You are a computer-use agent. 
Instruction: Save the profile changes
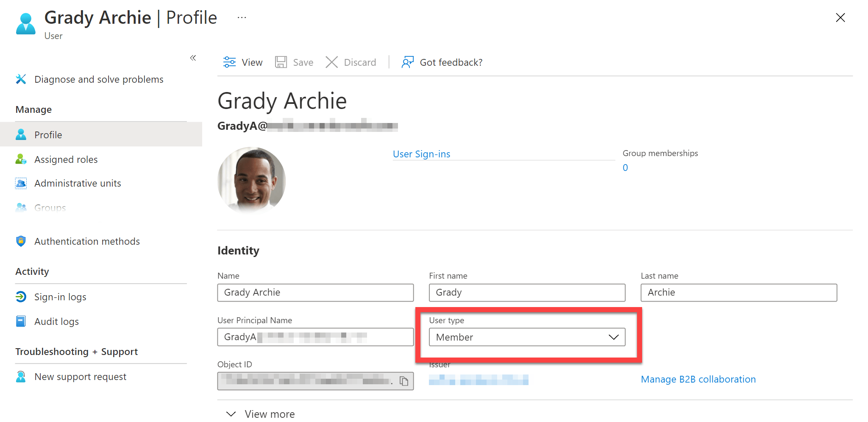click(294, 62)
